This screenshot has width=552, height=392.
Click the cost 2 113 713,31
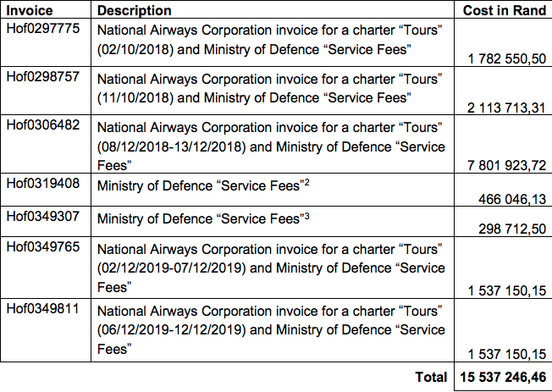tap(504, 108)
